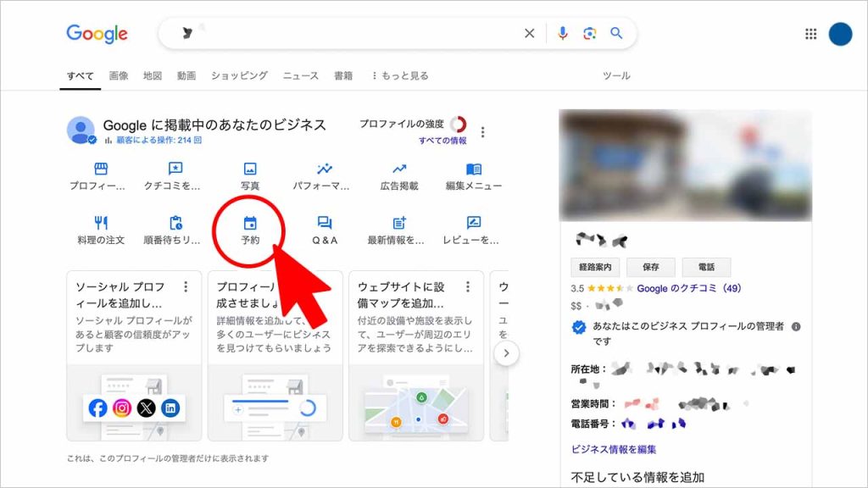868x488 pixels.
Task: Click info icon beside 管理者 text
Action: pyautogui.click(x=796, y=326)
